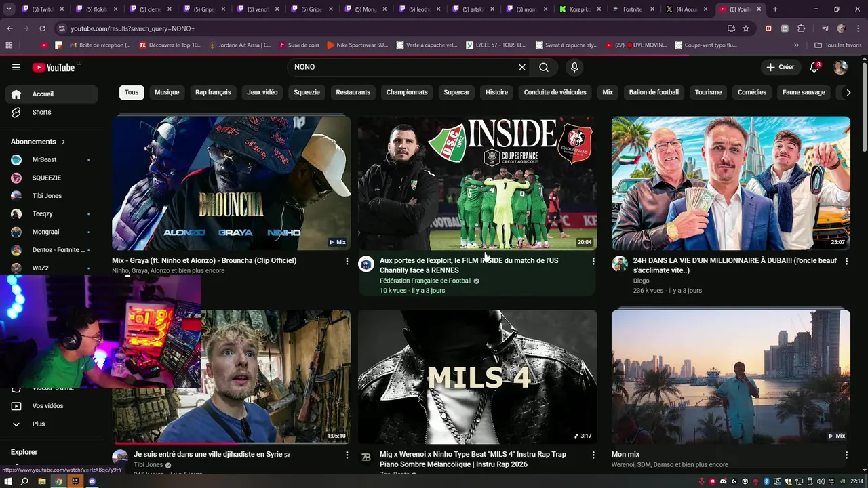Viewport: 868px width, 488px height.
Task: Open Shorts in the sidebar
Action: 52,113
